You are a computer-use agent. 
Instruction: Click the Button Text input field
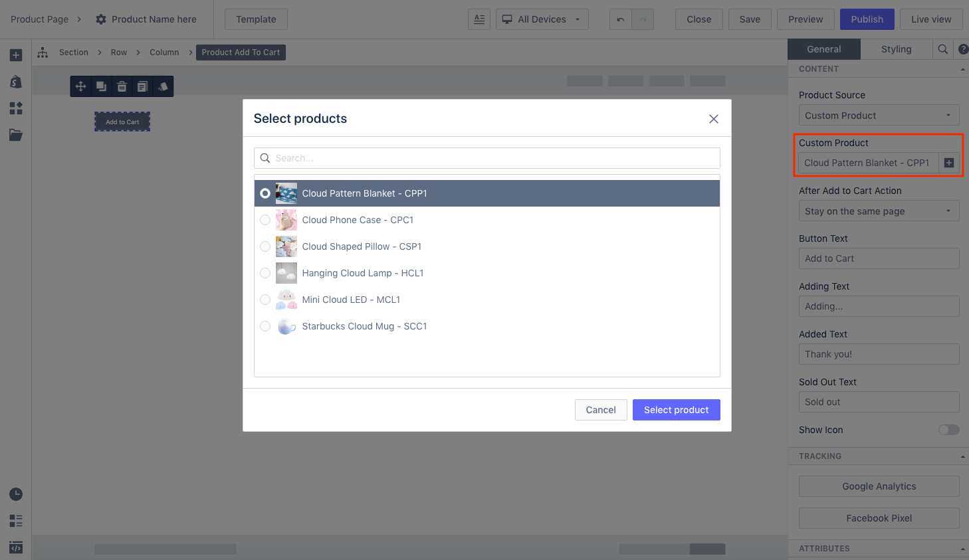click(879, 258)
